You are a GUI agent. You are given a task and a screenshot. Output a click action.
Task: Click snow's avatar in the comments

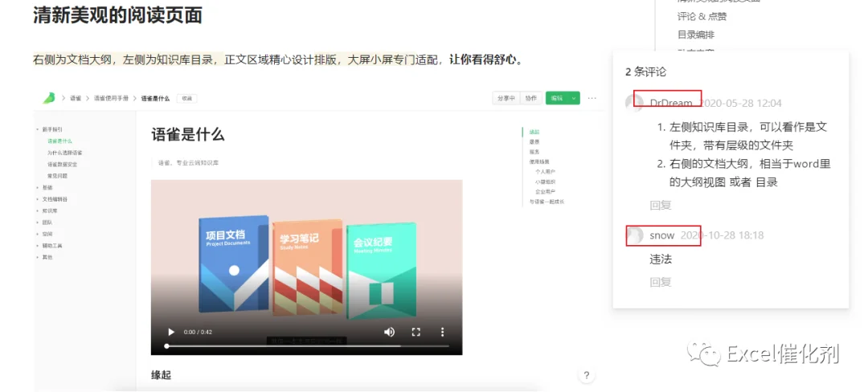634,235
